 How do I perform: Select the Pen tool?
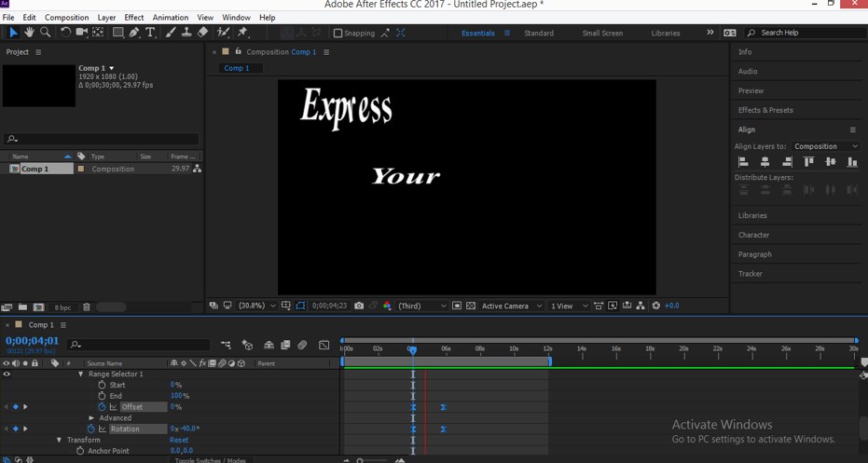click(134, 33)
